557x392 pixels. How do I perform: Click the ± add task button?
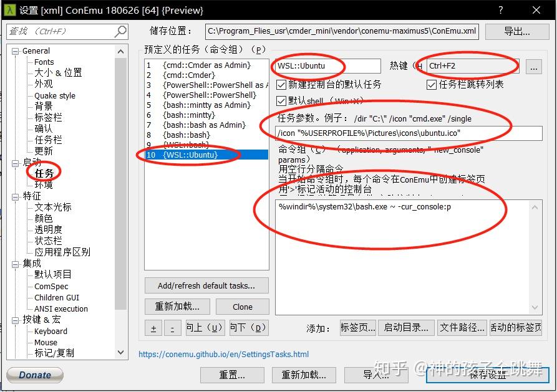(153, 328)
